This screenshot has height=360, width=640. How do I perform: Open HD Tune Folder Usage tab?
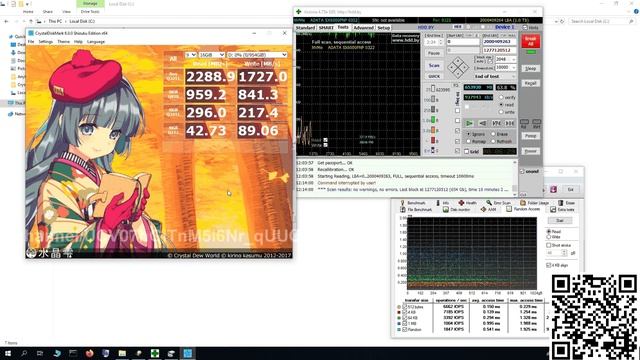(534, 203)
